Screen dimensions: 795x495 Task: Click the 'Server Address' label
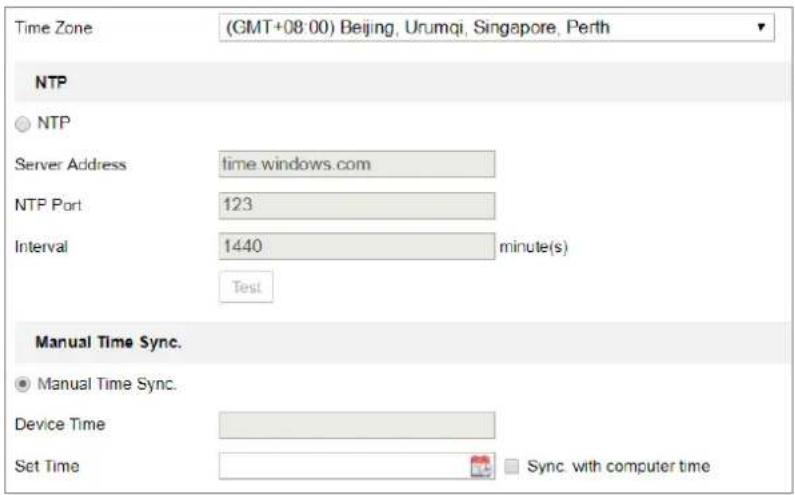point(70,164)
